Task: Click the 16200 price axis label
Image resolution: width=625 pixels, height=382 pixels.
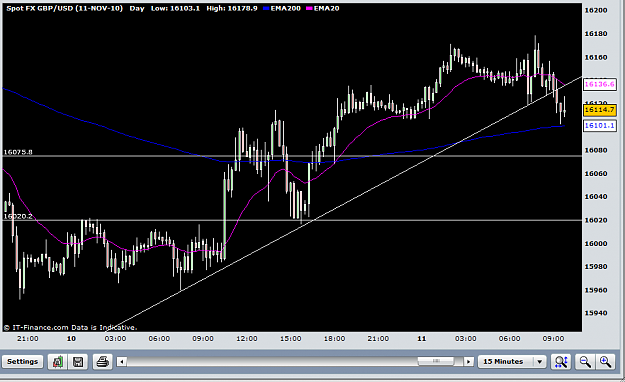Action: (x=596, y=10)
